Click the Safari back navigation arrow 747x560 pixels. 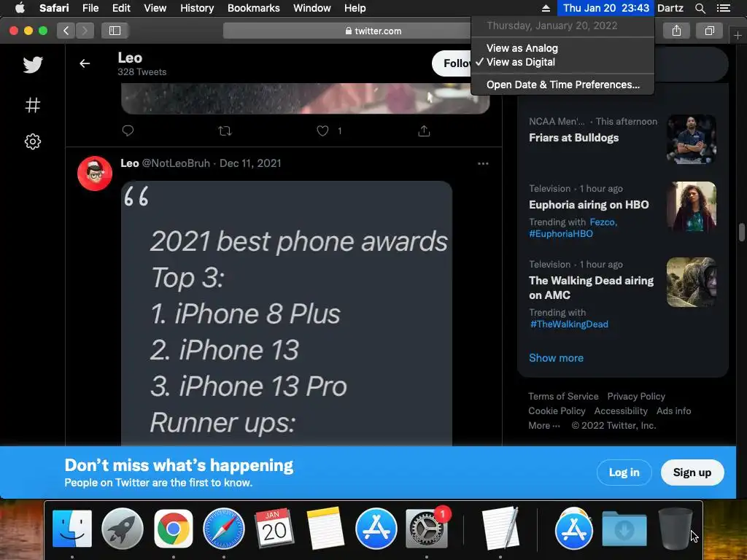point(66,31)
